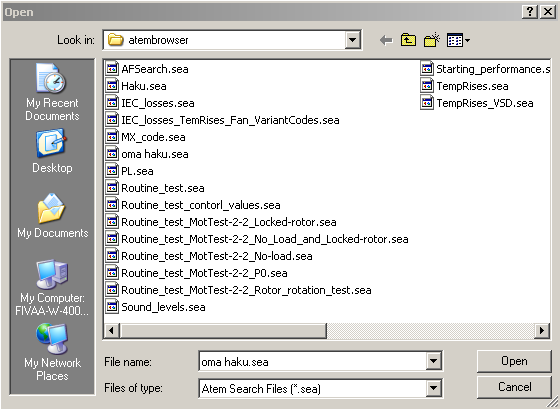Click the context help question mark button
This screenshot has width=560, height=409.
[530, 12]
